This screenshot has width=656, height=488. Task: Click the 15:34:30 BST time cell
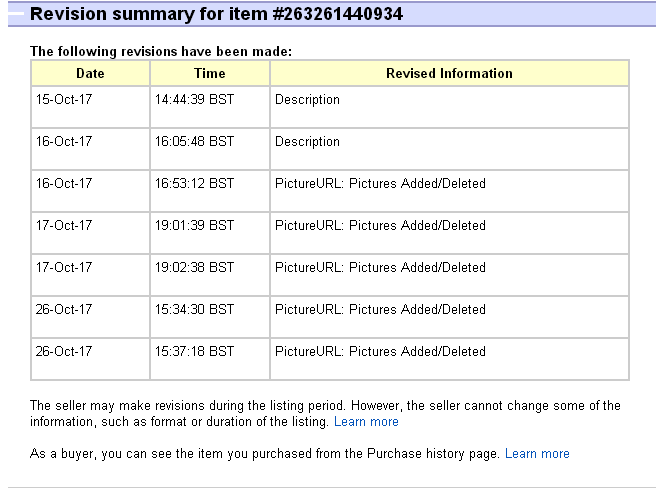(194, 310)
